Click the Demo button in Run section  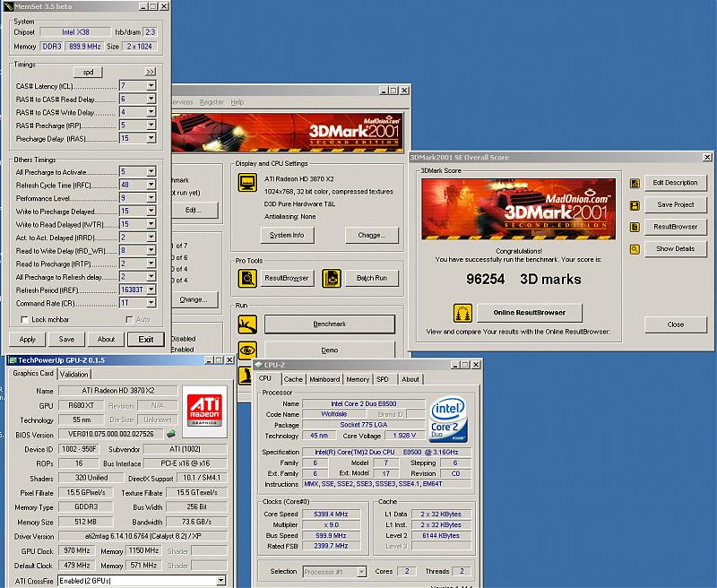pyautogui.click(x=330, y=350)
